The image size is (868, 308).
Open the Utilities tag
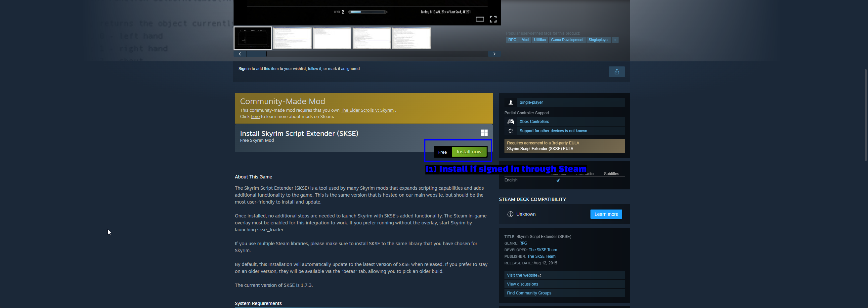click(x=540, y=40)
